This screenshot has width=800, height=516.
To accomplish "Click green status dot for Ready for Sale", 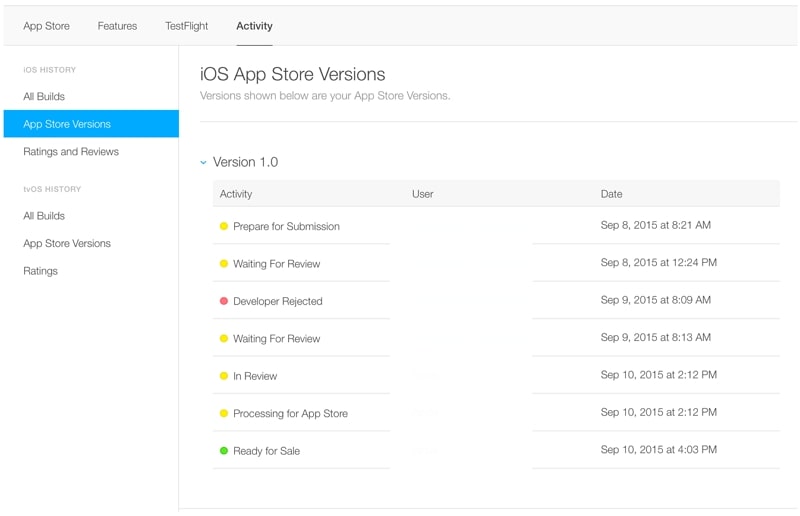I will (223, 451).
